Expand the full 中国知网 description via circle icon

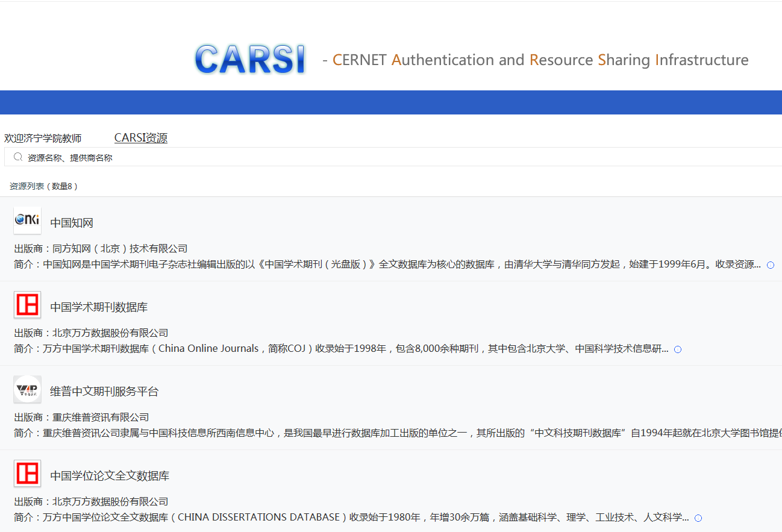(771, 265)
